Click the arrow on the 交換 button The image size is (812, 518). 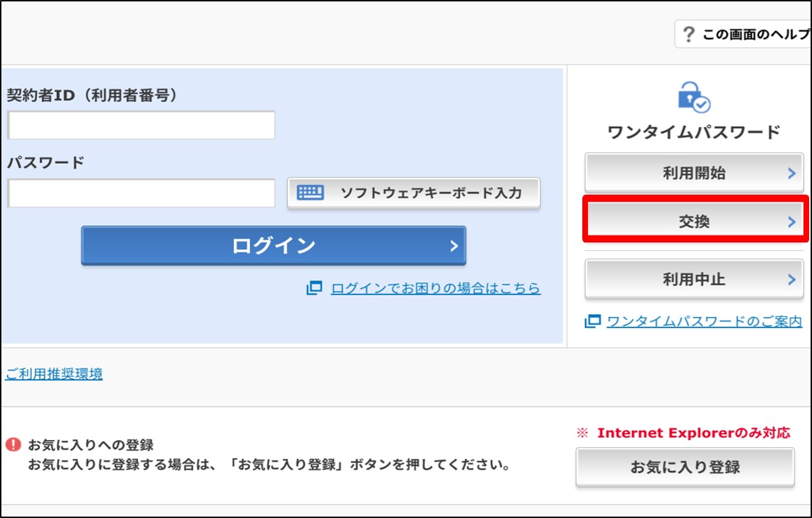point(792,222)
